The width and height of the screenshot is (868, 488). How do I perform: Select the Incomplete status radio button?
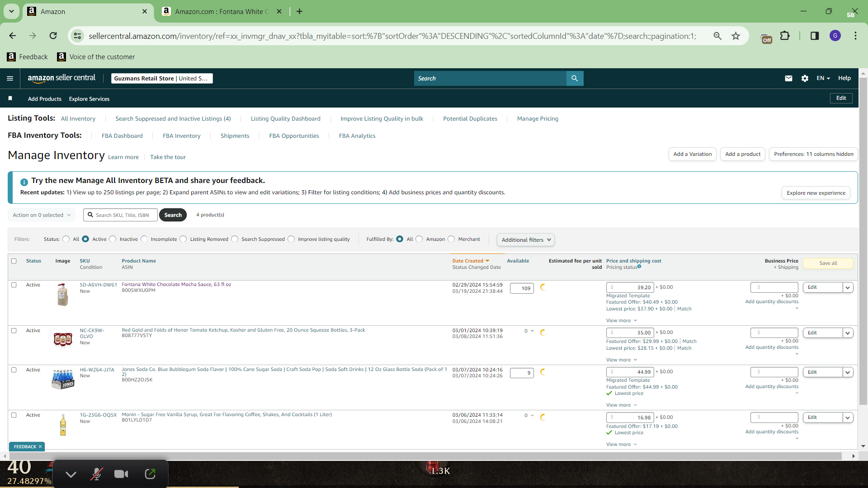click(x=144, y=239)
